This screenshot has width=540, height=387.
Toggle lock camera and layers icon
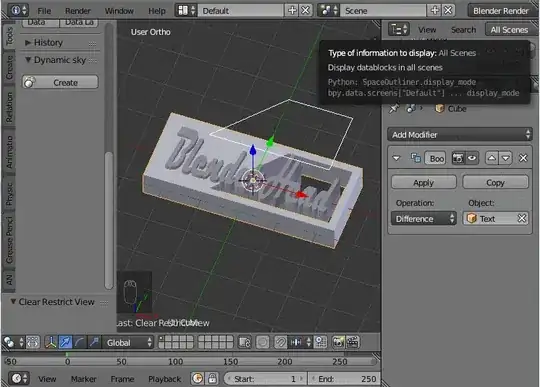[x=245, y=343]
